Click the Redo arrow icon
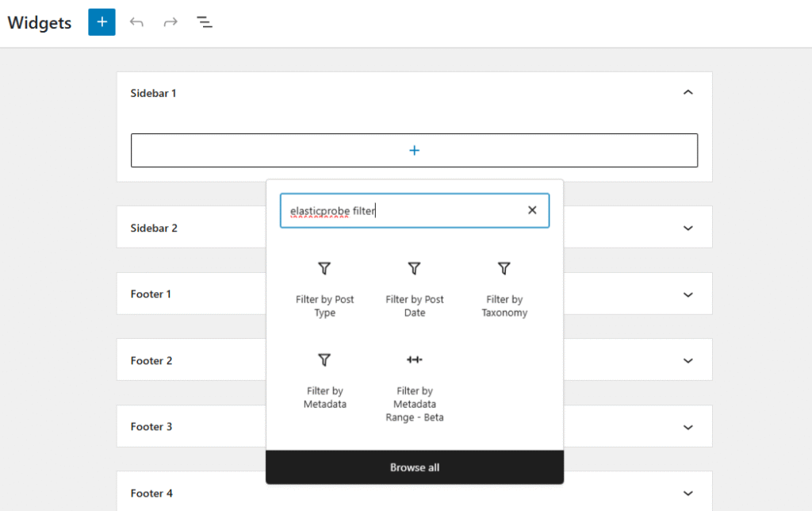Screen dimensions: 812x511 tap(170, 22)
